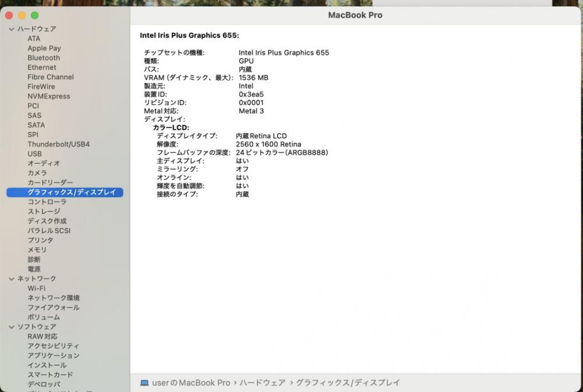Click the ミラーリング value オフ
Image resolution: width=583 pixels, height=392 pixels.
[242, 169]
